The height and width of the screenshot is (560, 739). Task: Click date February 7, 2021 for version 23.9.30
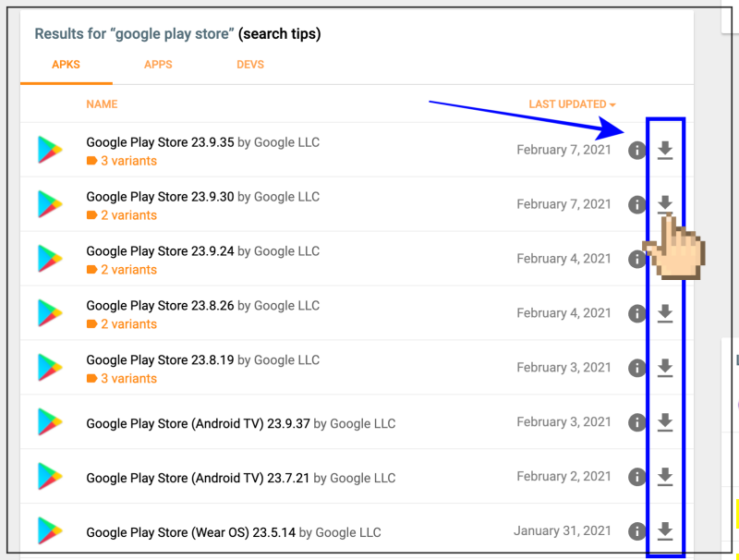coord(563,204)
